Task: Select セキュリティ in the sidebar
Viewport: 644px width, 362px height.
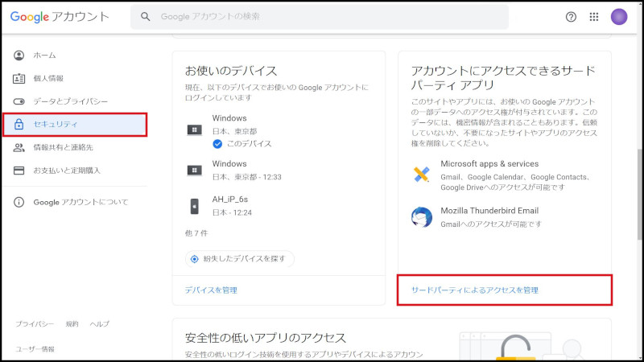Action: (x=56, y=125)
